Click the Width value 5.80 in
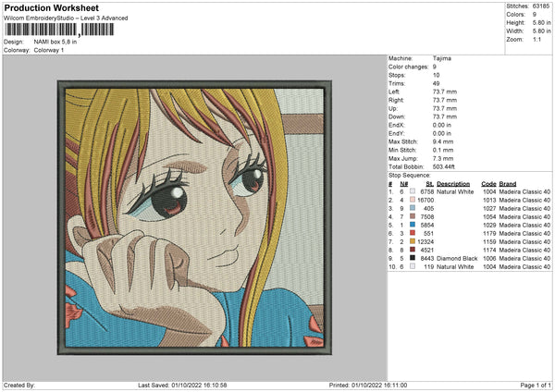 541,31
